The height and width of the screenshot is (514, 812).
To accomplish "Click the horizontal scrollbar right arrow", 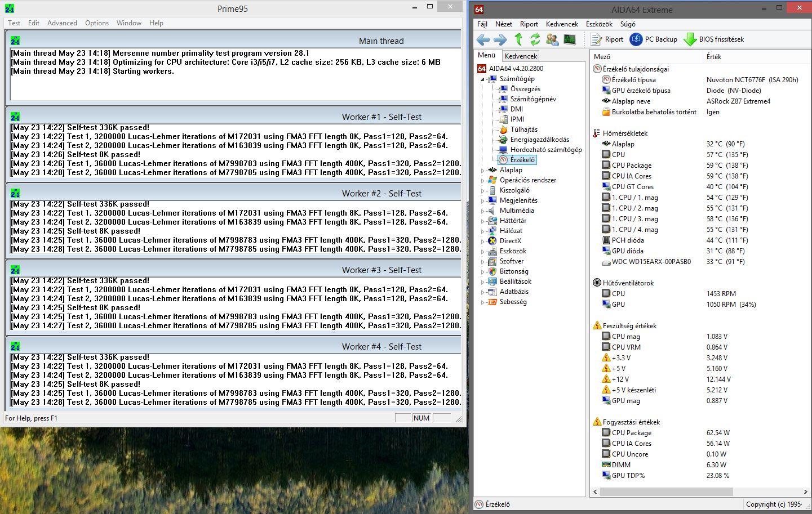I will tap(805, 491).
